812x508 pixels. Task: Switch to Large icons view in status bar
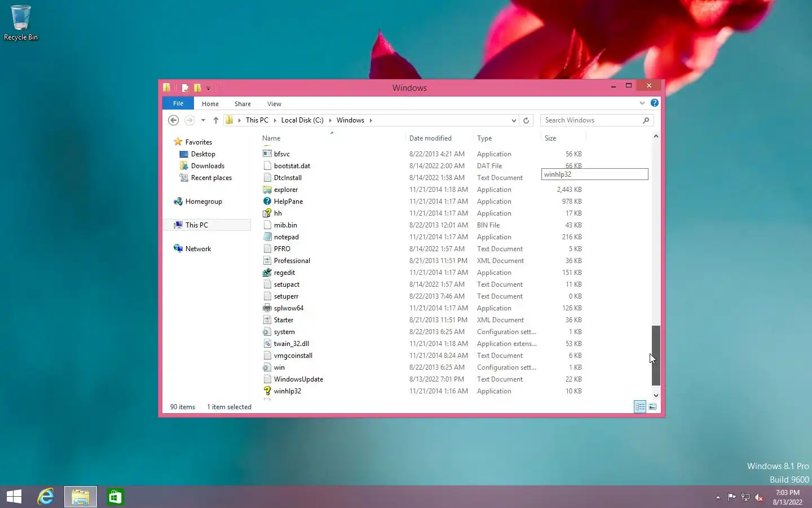tap(652, 406)
